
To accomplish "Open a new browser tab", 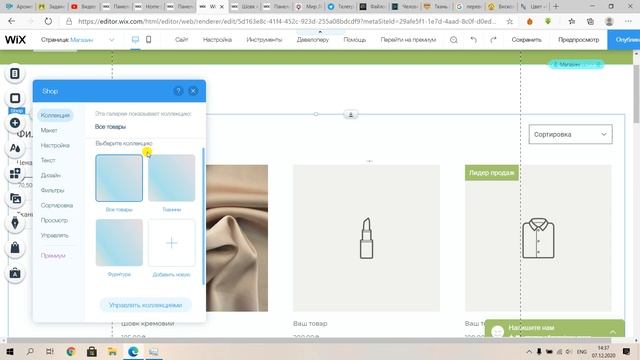I will tap(556, 7).
